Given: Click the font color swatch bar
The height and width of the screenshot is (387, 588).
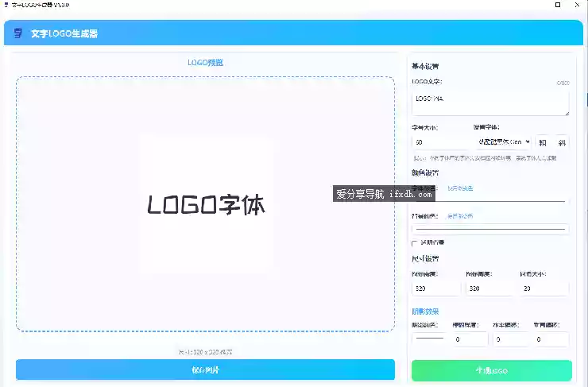Looking at the screenshot, I should click(489, 201).
